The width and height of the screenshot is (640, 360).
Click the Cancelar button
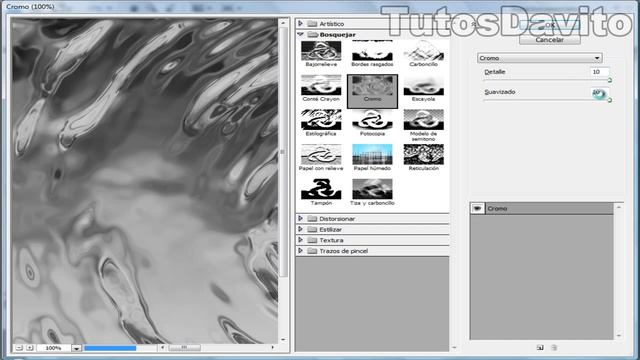point(549,40)
